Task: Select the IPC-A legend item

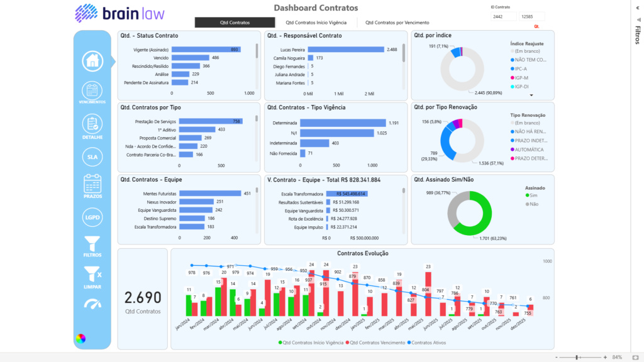Action: [519, 69]
